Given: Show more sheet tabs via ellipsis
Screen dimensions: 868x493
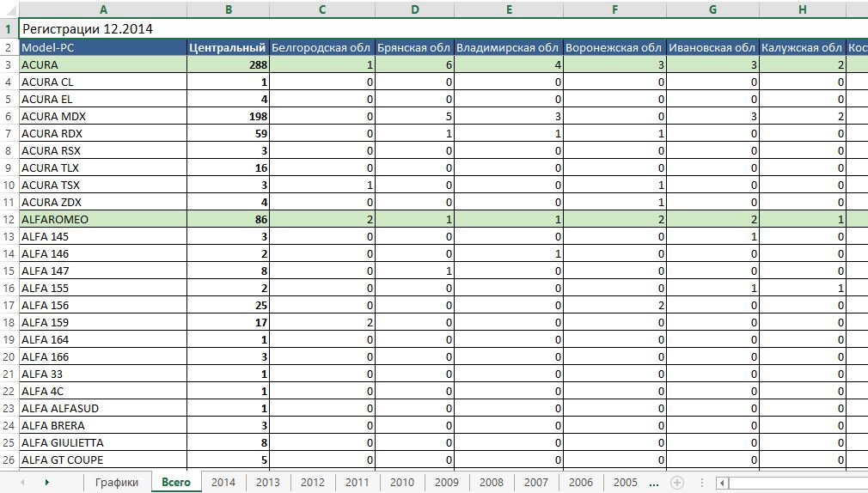Looking at the screenshot, I should click(x=654, y=483).
